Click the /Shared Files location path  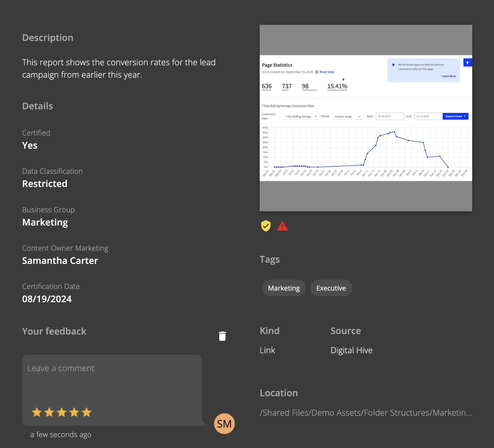click(x=366, y=413)
